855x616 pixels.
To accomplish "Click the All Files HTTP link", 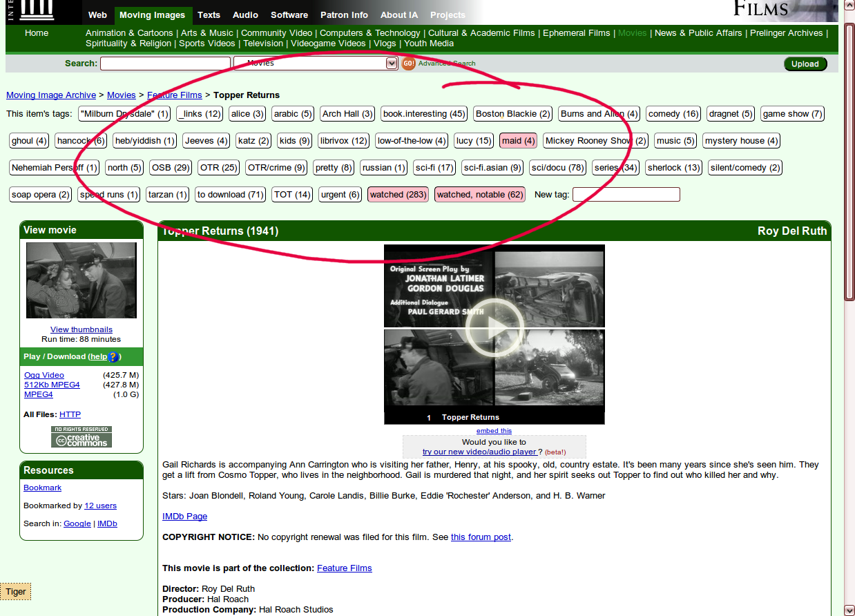I will click(70, 414).
